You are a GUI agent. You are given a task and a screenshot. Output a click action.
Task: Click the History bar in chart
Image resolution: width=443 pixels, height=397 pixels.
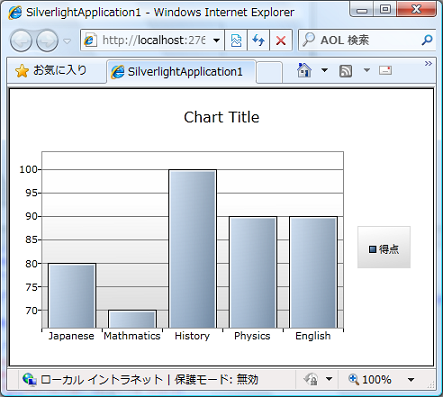pos(193,249)
